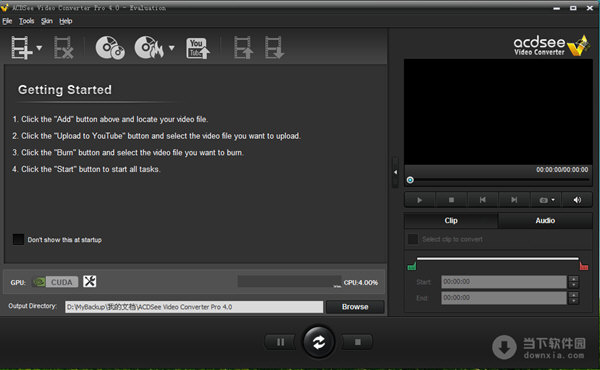Click the Burn disc icon
Image resolution: width=600 pixels, height=370 pixels.
tap(149, 48)
